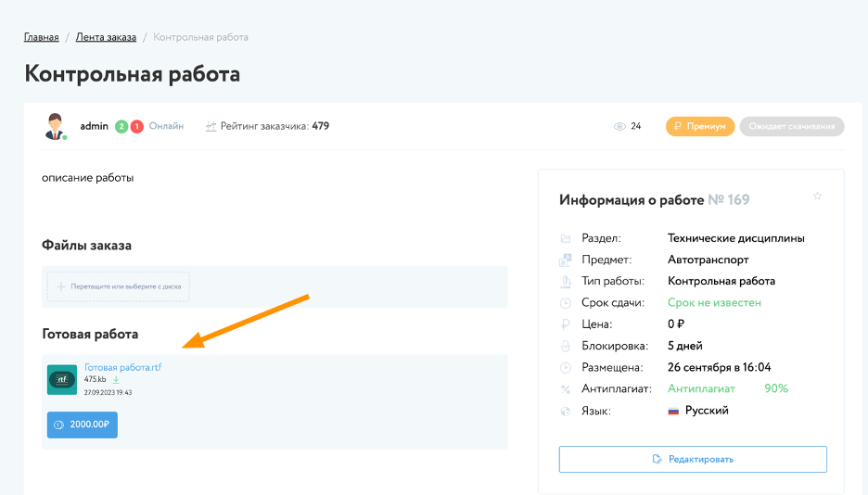Click the Ожидает скачивания status button

[x=791, y=126]
